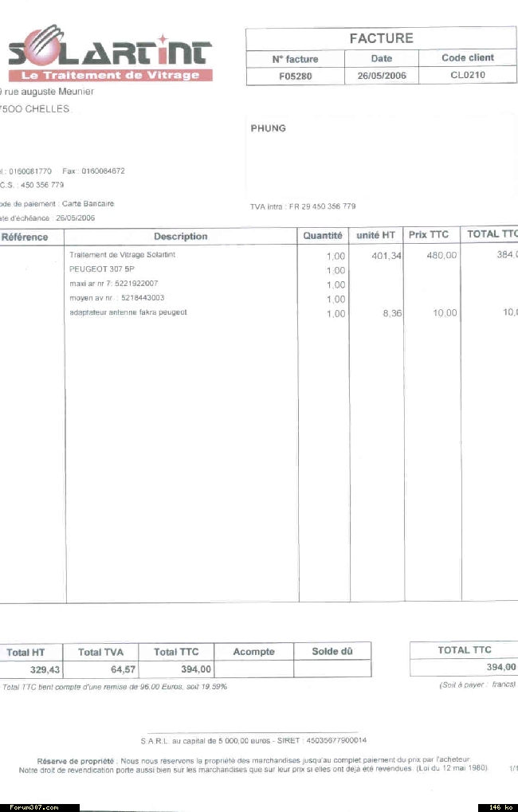Viewport: 518px width, 812px height.
Task: Click the 'Total TVA' label
Action: (x=100, y=653)
